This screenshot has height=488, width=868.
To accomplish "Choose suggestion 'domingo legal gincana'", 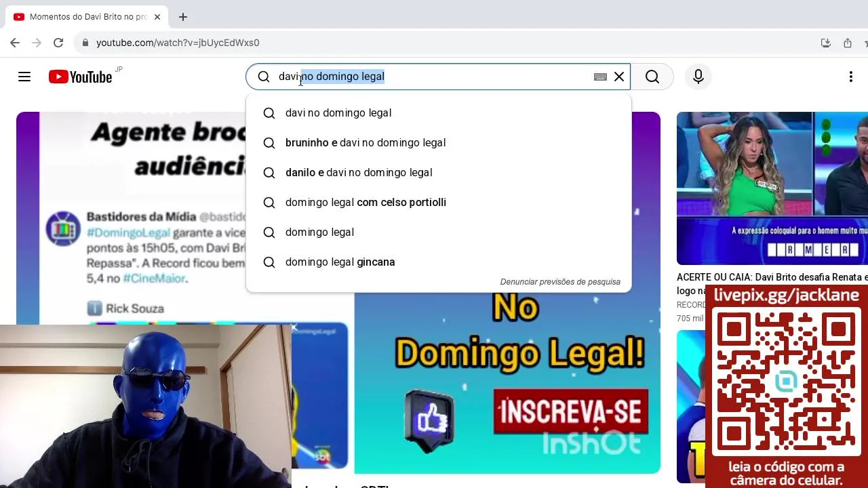I will click(x=439, y=262).
